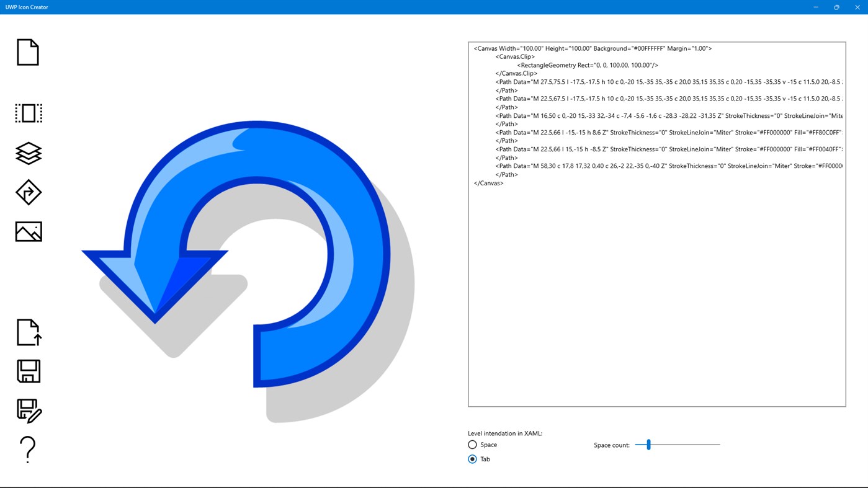Image resolution: width=868 pixels, height=488 pixels.
Task: Open the help section
Action: (28, 449)
